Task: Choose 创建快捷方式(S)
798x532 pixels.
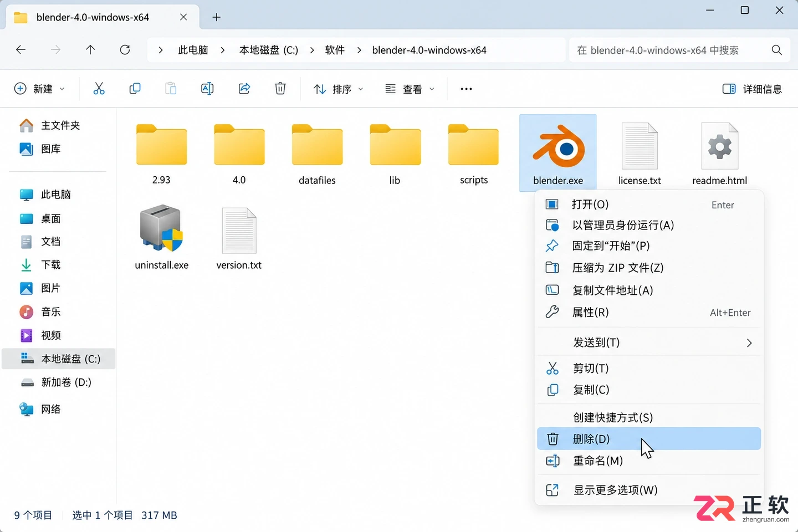Action: coord(649,417)
